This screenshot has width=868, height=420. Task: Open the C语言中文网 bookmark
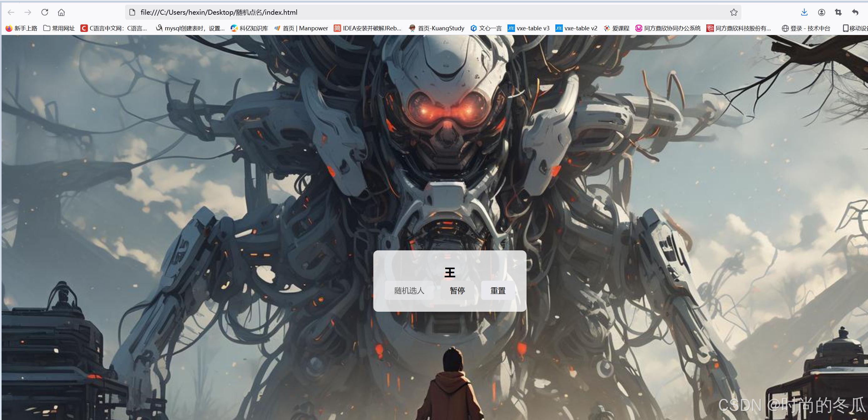click(x=114, y=28)
